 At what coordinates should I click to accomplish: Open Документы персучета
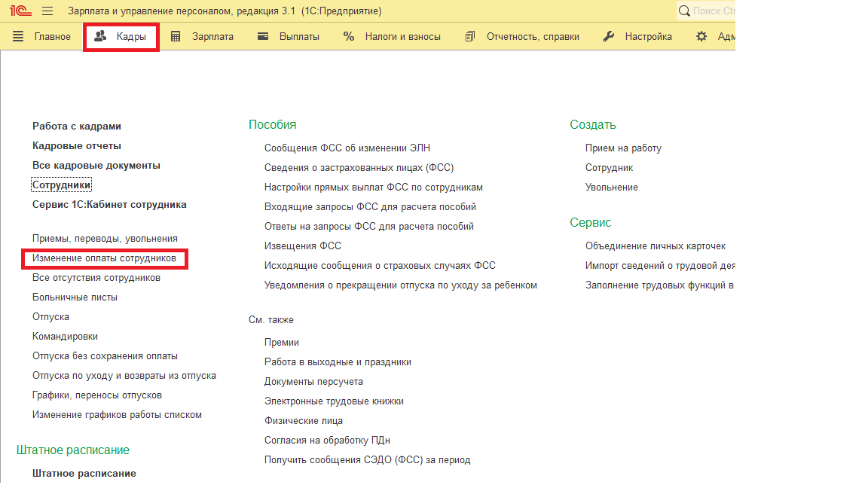coord(314,382)
